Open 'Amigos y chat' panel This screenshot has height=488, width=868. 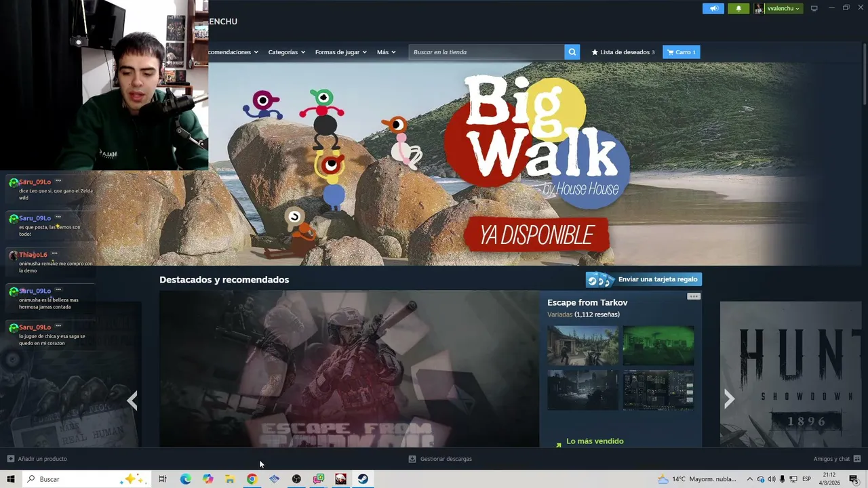837,459
